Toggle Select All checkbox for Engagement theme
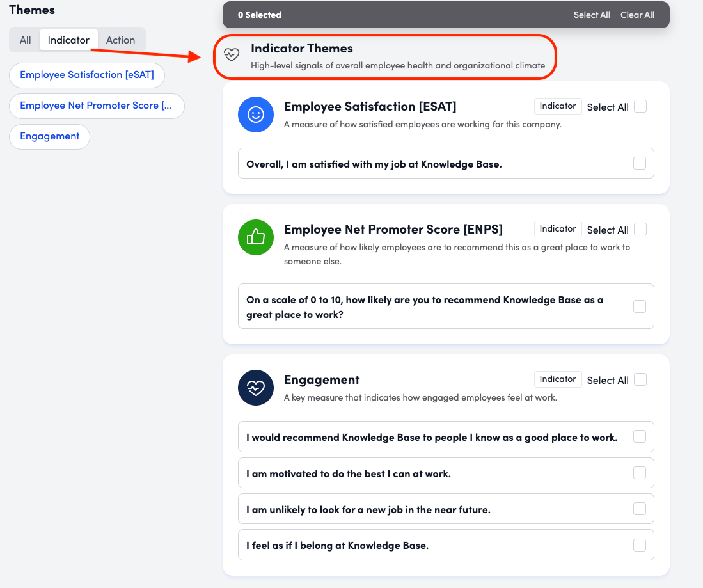Screen dimensions: 703x588 click(x=640, y=379)
